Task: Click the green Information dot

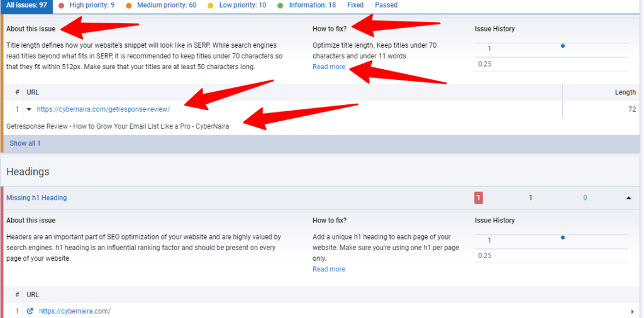Action: coord(280,6)
